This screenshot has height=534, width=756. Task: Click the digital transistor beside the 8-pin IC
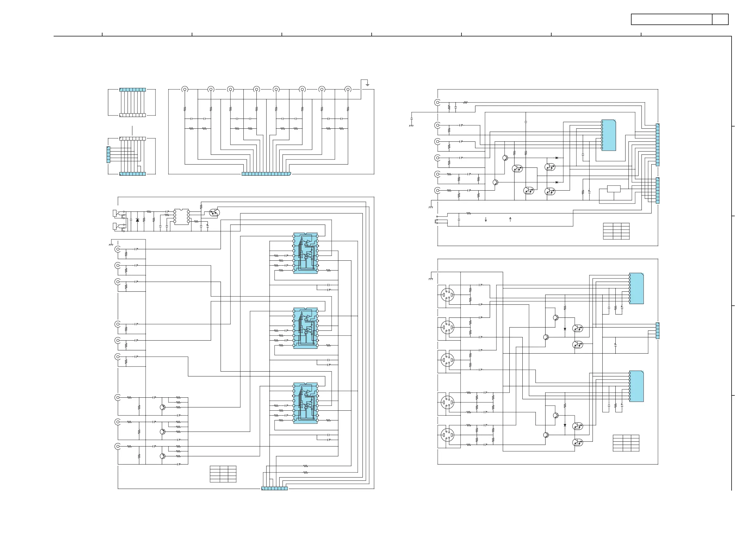coord(214,212)
